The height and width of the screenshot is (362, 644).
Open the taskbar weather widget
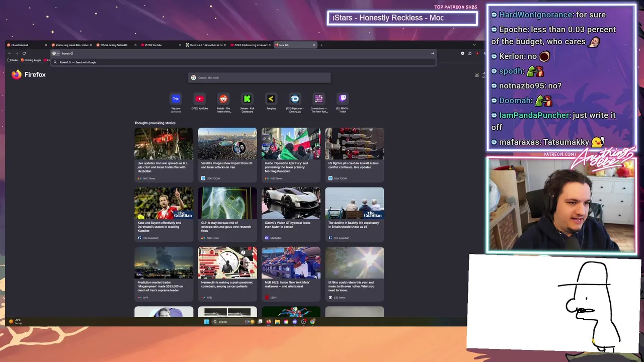(15, 322)
